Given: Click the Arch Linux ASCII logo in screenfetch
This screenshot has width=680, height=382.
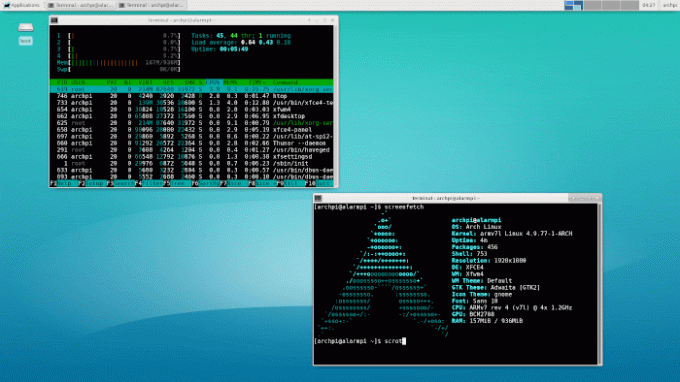Looking at the screenshot, I should point(382,274).
